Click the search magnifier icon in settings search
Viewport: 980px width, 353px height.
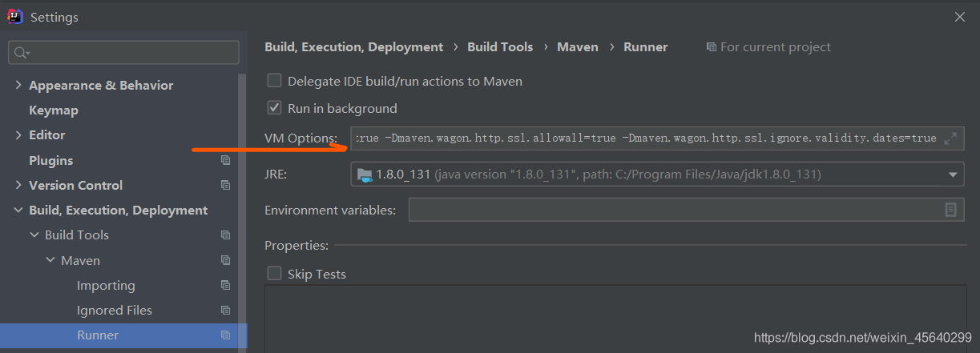click(x=20, y=53)
